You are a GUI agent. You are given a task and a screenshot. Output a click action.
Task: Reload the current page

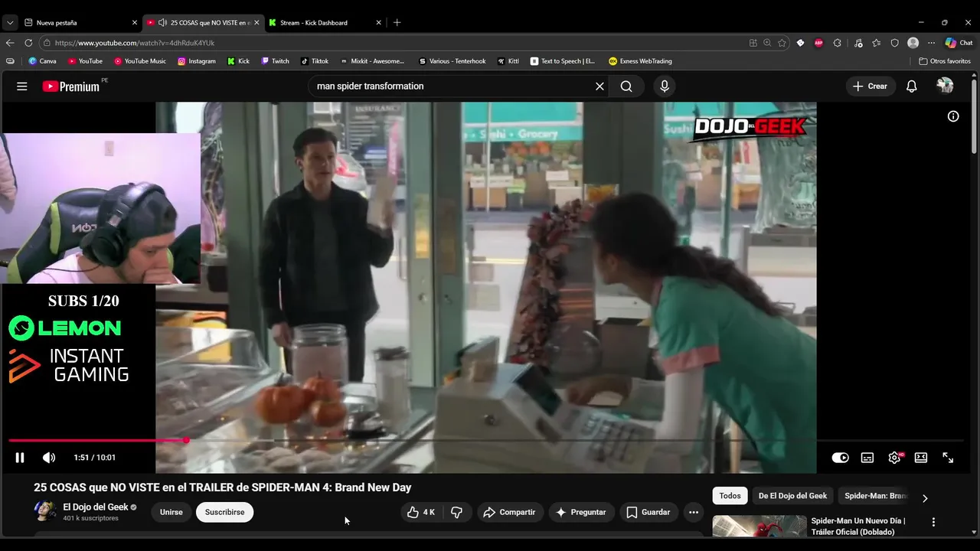pos(28,43)
